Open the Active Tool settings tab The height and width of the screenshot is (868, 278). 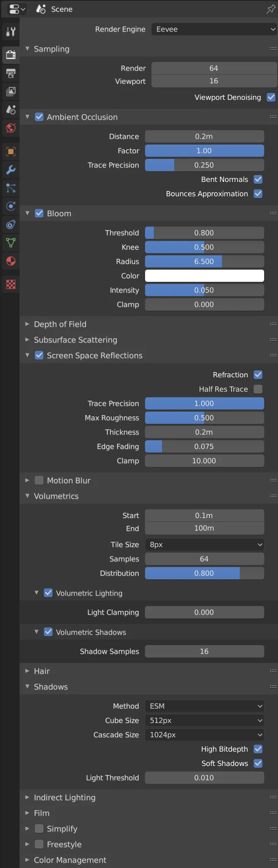[11, 31]
